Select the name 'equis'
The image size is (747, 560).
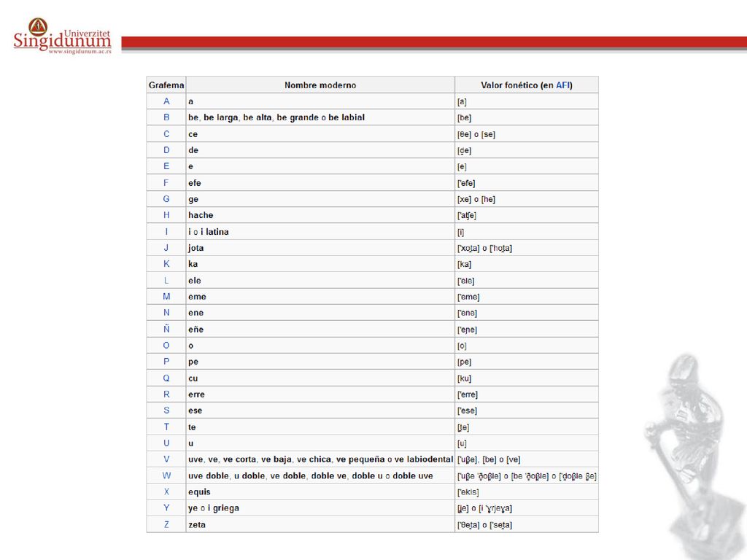[199, 492]
